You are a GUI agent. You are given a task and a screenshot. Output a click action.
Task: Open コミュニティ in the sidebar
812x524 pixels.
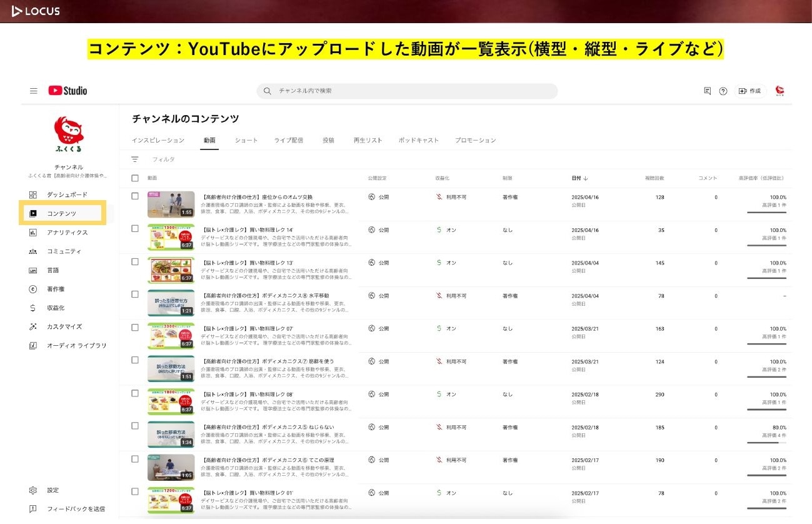coord(64,251)
